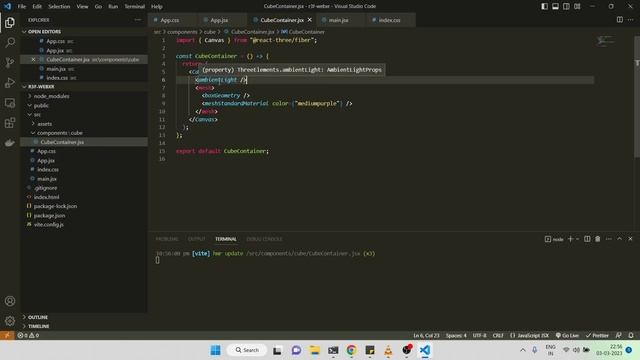This screenshot has height=360, width=640.
Task: Show the Debug Console tab
Action: [264, 239]
